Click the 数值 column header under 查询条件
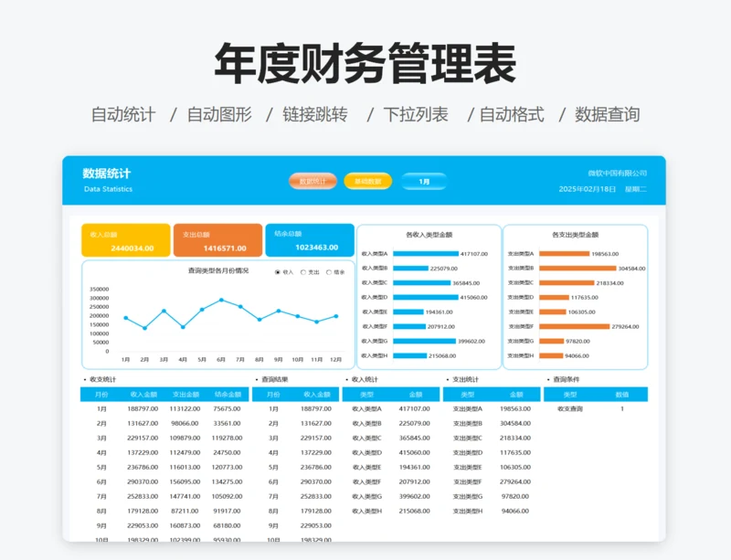731x560 pixels. tap(622, 395)
